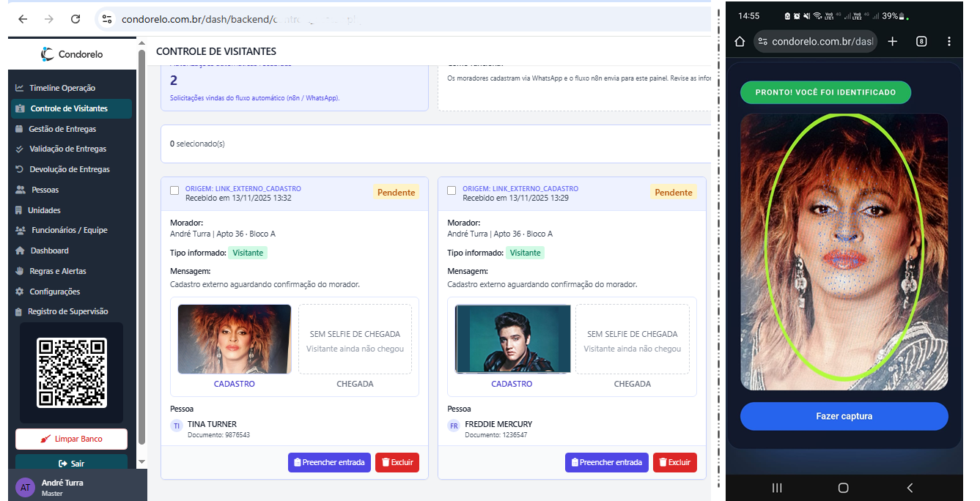Click the Regras e Alertas hand icon
The image size is (980, 501).
pyautogui.click(x=20, y=271)
